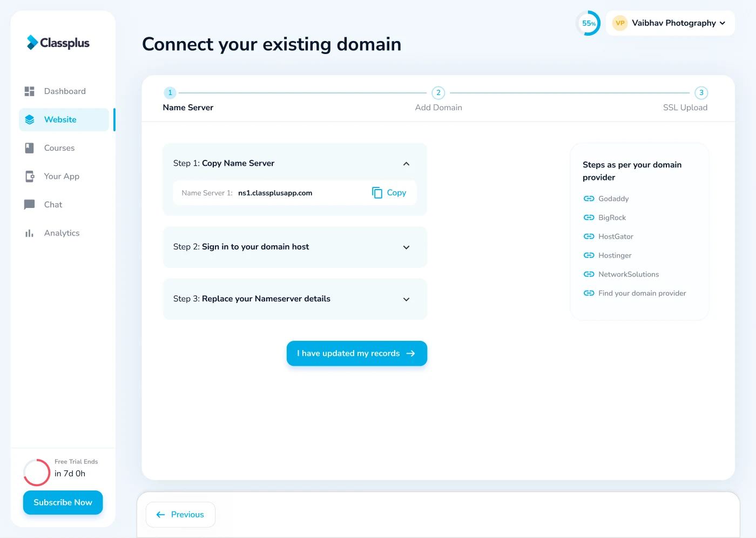Expand Step 2 Sign in to domain host

click(406, 247)
